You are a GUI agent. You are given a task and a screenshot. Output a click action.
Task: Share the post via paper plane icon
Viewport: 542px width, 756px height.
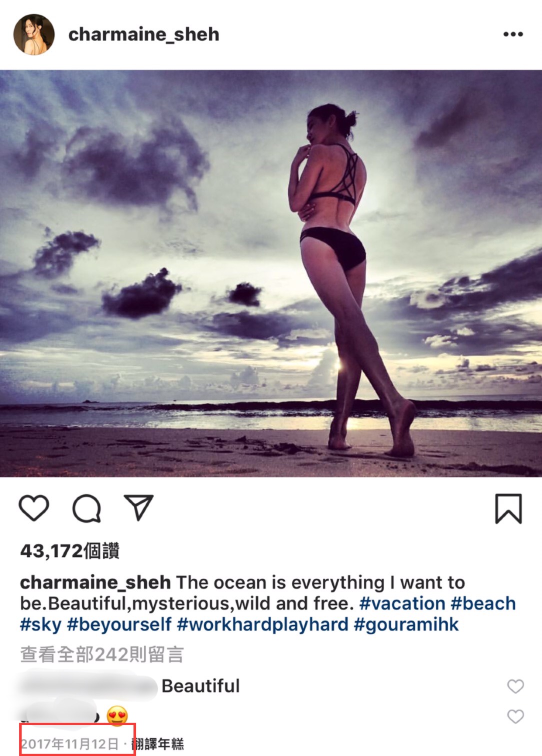point(138,507)
